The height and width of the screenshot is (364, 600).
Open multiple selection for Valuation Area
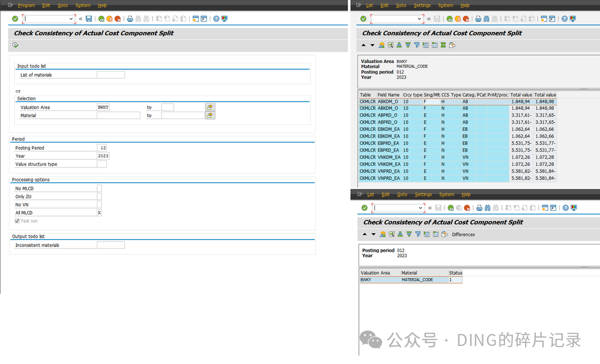[x=210, y=107]
